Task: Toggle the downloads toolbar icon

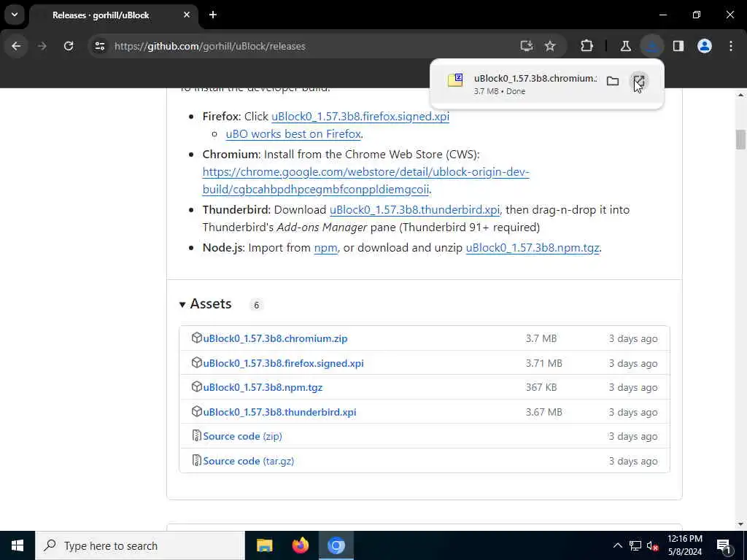Action: coord(651,46)
